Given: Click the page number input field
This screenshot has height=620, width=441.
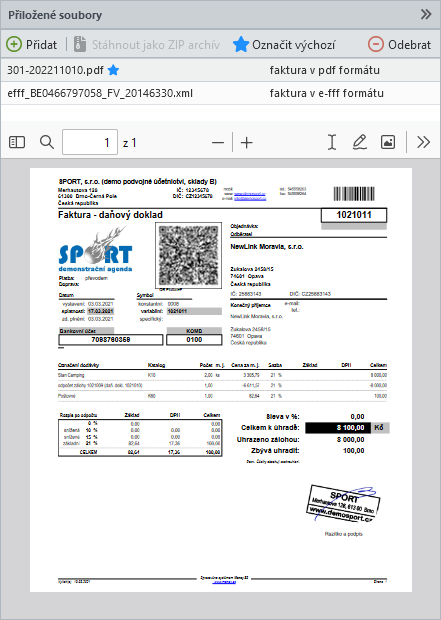Looking at the screenshot, I should coord(90,142).
